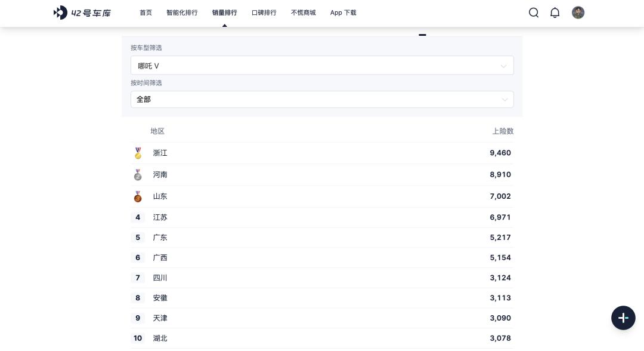Open the 口碑排行 page
Viewport: 644px width, 351px height.
tap(264, 13)
